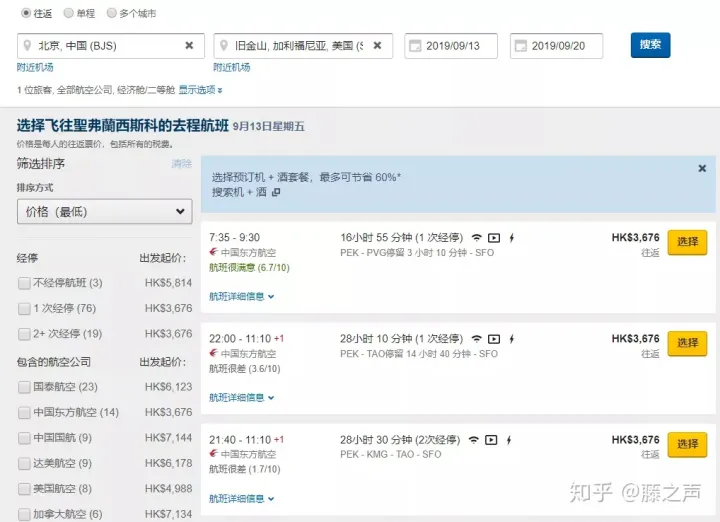Viewport: 720px width, 522px height.
Task: Check the 1 次经停 (76) filter
Action: 24,309
